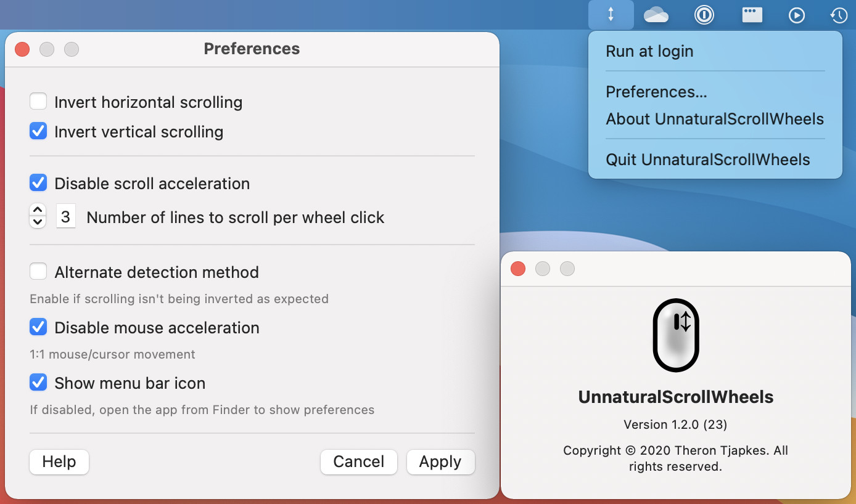856x504 pixels.
Task: Open the Time Machine menu bar icon
Action: (x=839, y=15)
